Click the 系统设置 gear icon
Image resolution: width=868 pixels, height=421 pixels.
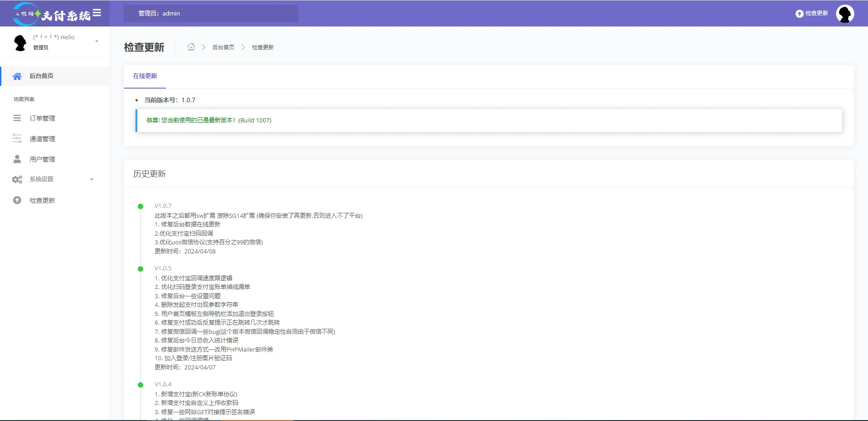17,179
